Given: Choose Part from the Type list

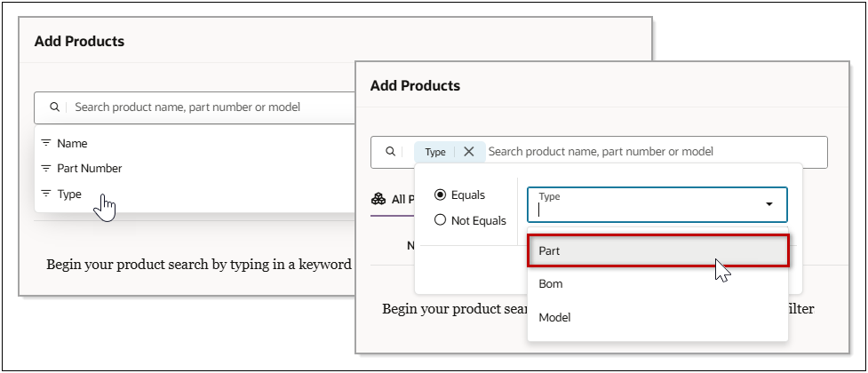Looking at the screenshot, I should tap(657, 251).
